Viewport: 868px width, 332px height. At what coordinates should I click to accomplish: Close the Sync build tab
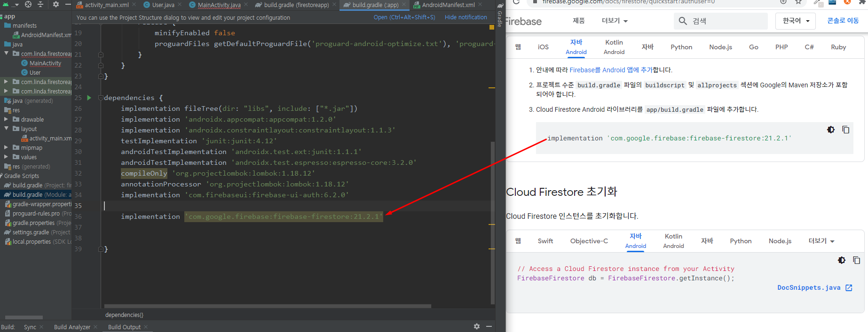coord(41,327)
